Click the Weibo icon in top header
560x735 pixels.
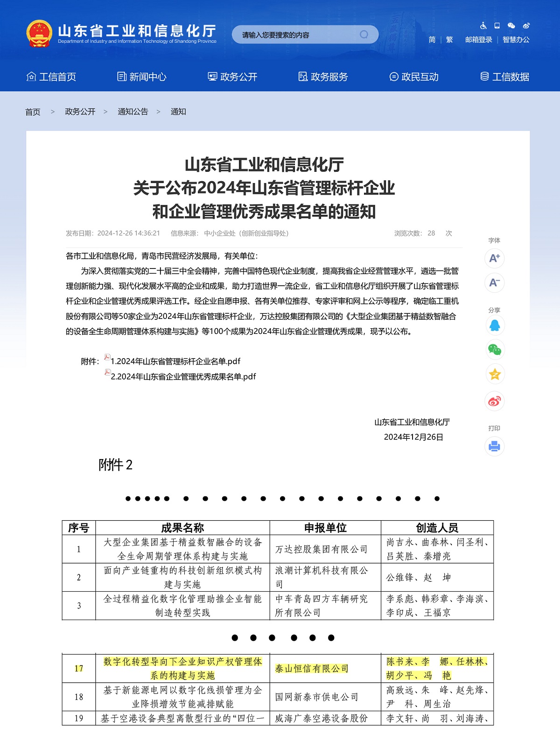(x=526, y=26)
